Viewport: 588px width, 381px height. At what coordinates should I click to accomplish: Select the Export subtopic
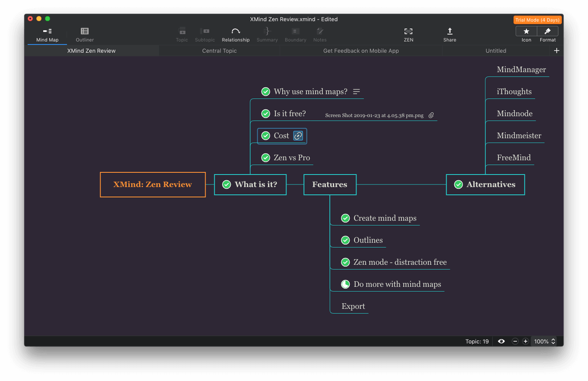coord(353,307)
